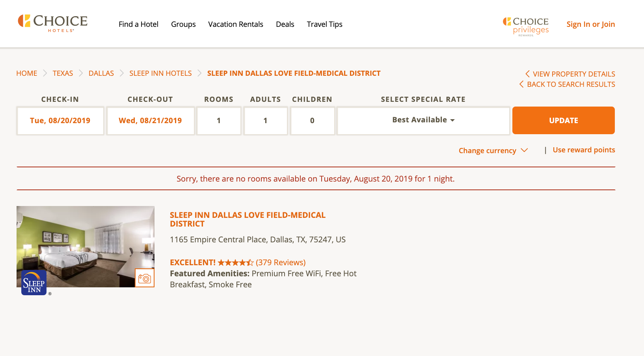Viewport: 644px width, 356px height.
Task: Click the Sleep Inn Dallas Love Field hotel title
Action: pyautogui.click(x=248, y=219)
